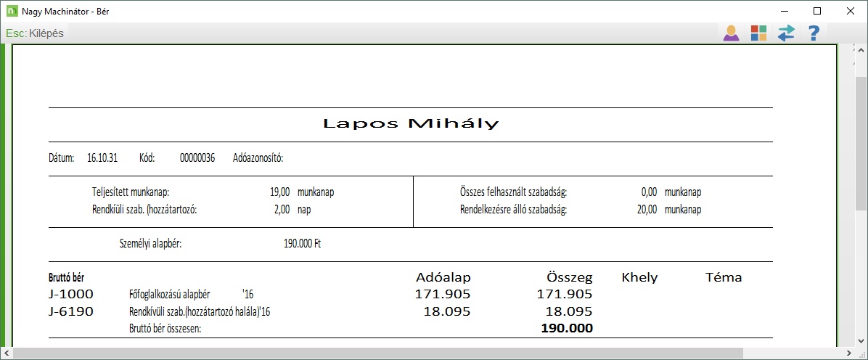
Task: Click the J-6190 code
Action: tap(71, 311)
